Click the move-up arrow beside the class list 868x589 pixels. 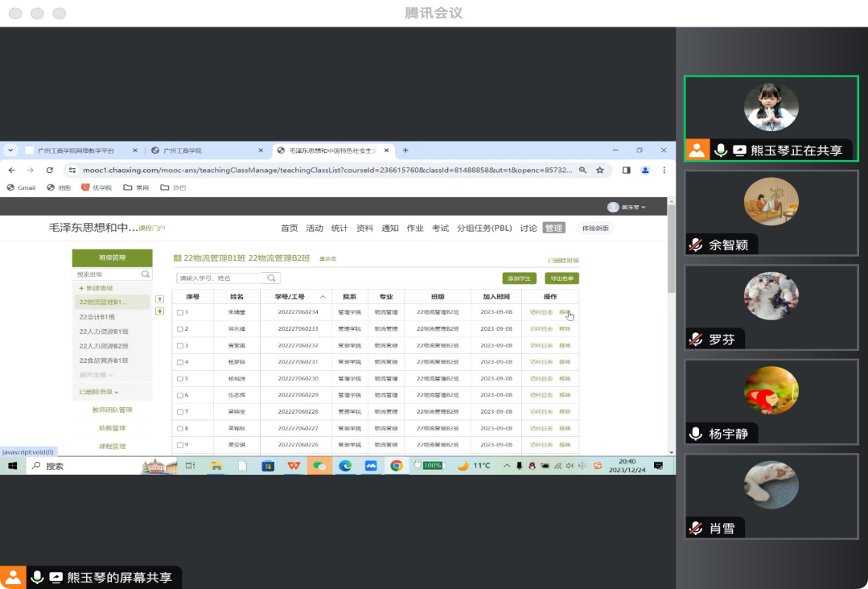tap(159, 299)
